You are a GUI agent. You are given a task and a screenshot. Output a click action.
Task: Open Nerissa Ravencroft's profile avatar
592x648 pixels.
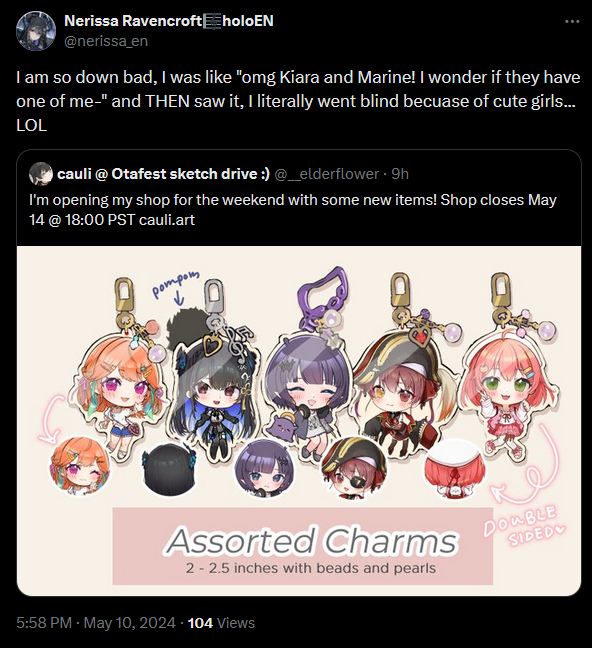point(36,31)
